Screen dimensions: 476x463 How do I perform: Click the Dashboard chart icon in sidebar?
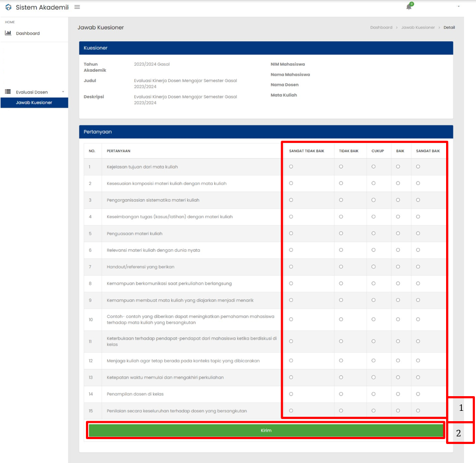point(8,33)
